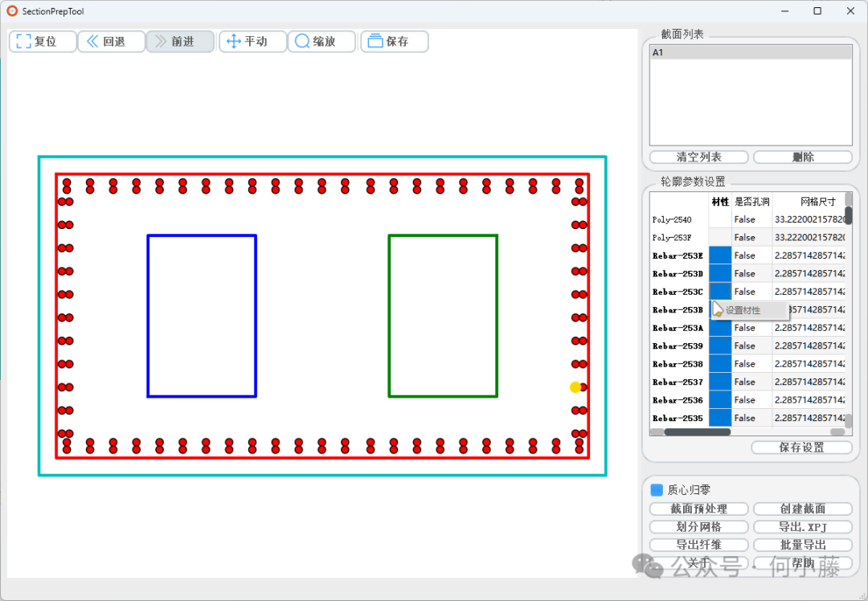
Task: Select the Rebar-253C row header
Action: click(x=679, y=292)
